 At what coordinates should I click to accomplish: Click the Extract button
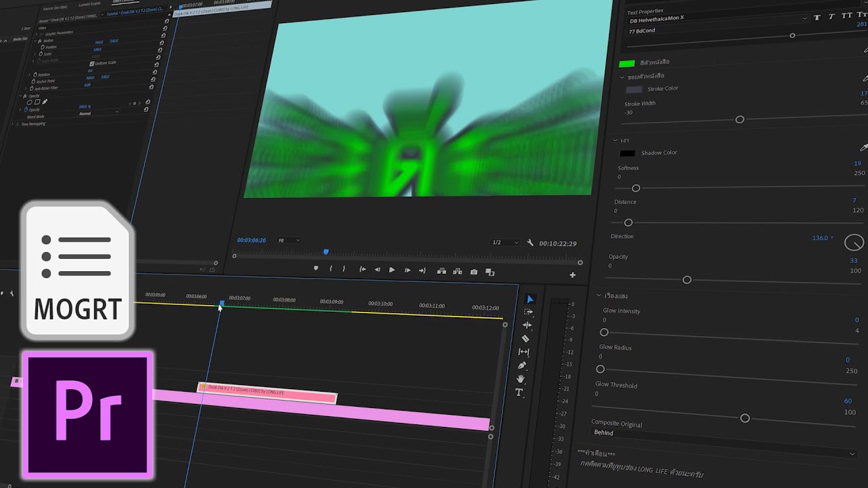click(x=457, y=271)
